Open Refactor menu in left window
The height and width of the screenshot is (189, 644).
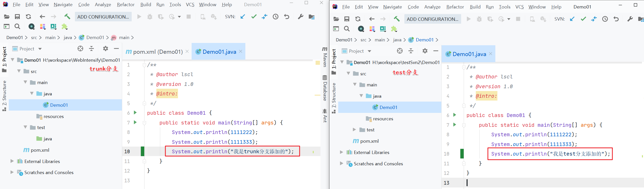pos(126,5)
